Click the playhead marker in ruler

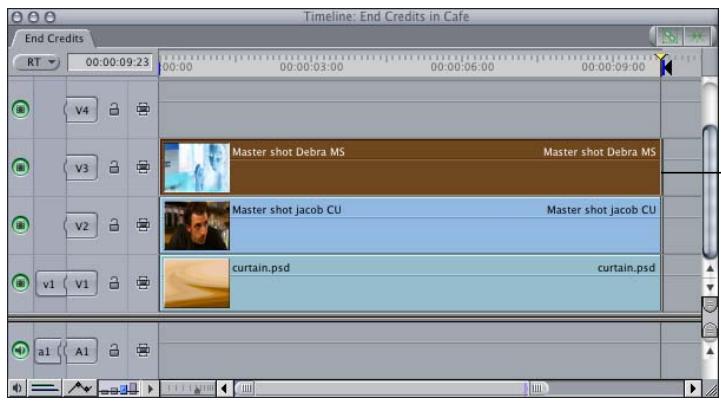[x=661, y=57]
